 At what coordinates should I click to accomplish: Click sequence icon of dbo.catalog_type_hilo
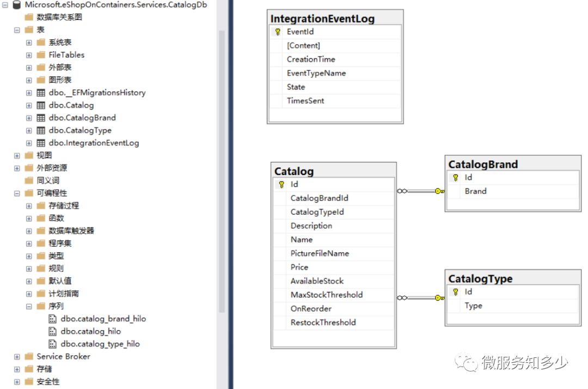pyautogui.click(x=52, y=344)
